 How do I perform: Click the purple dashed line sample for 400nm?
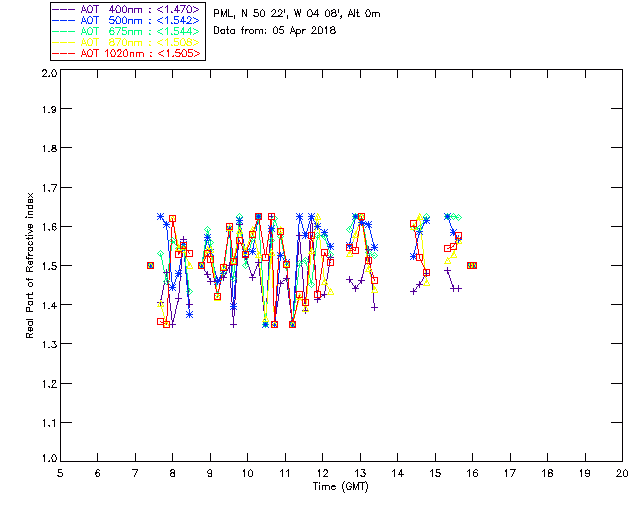pyautogui.click(x=64, y=9)
